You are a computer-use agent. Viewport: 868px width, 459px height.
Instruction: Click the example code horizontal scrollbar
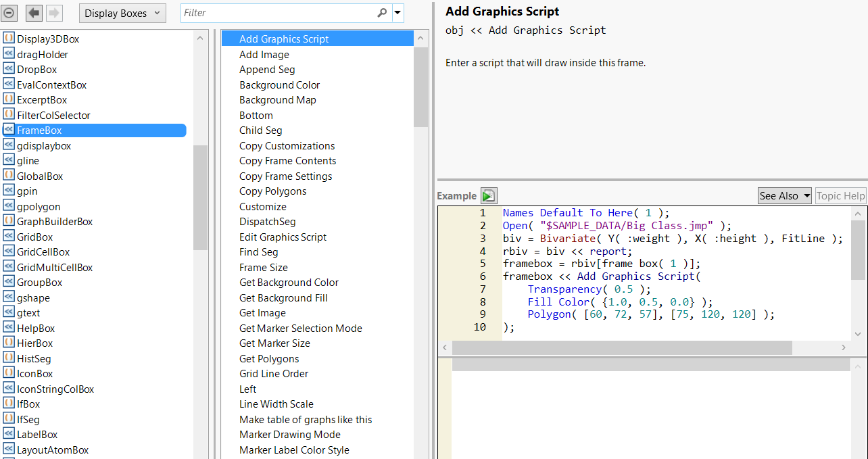point(621,347)
